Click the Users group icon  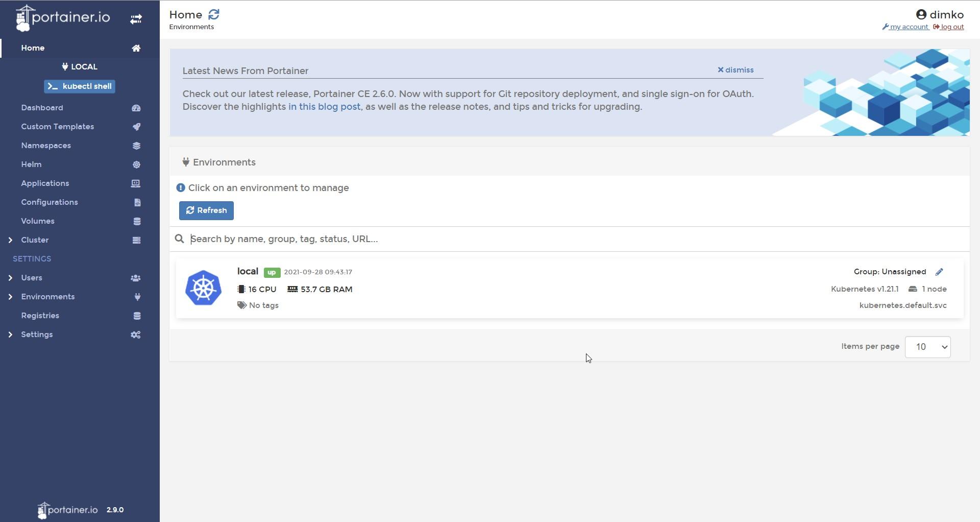click(x=136, y=278)
